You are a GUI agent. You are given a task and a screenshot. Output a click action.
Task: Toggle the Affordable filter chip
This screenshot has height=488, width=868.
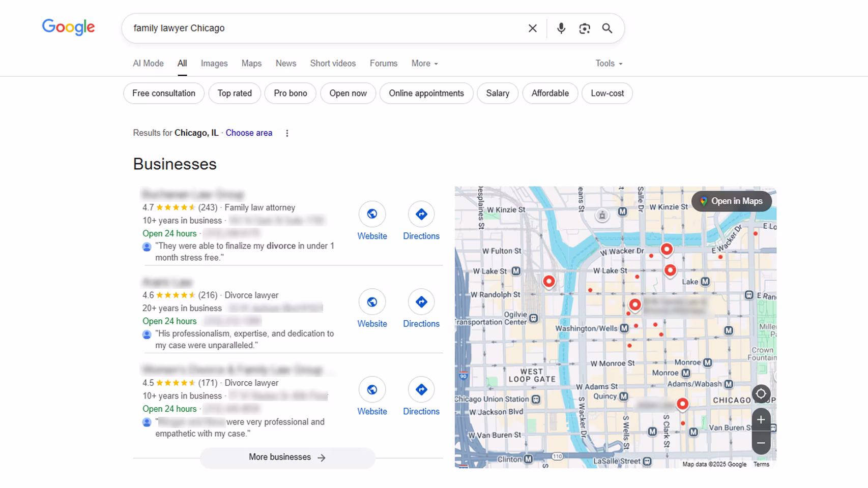[x=550, y=93]
